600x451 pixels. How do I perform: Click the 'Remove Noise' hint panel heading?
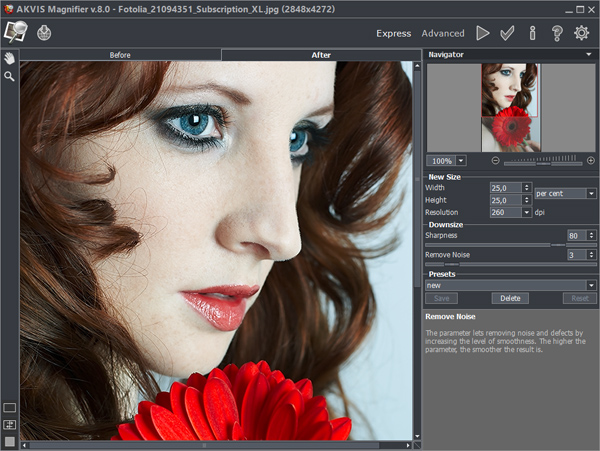pos(450,317)
